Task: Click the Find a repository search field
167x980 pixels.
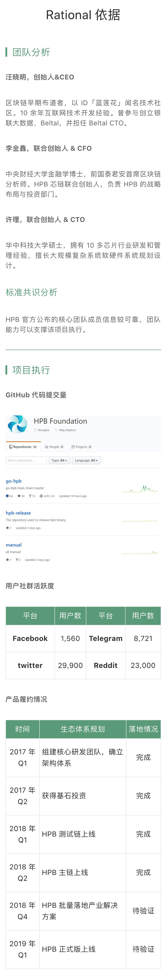Action: (26, 461)
